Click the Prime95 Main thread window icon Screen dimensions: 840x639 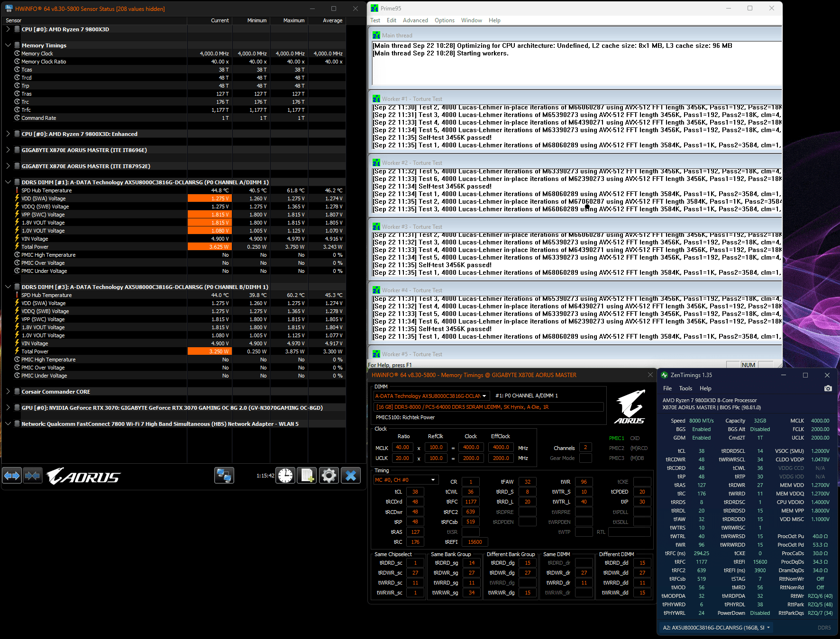click(x=376, y=36)
